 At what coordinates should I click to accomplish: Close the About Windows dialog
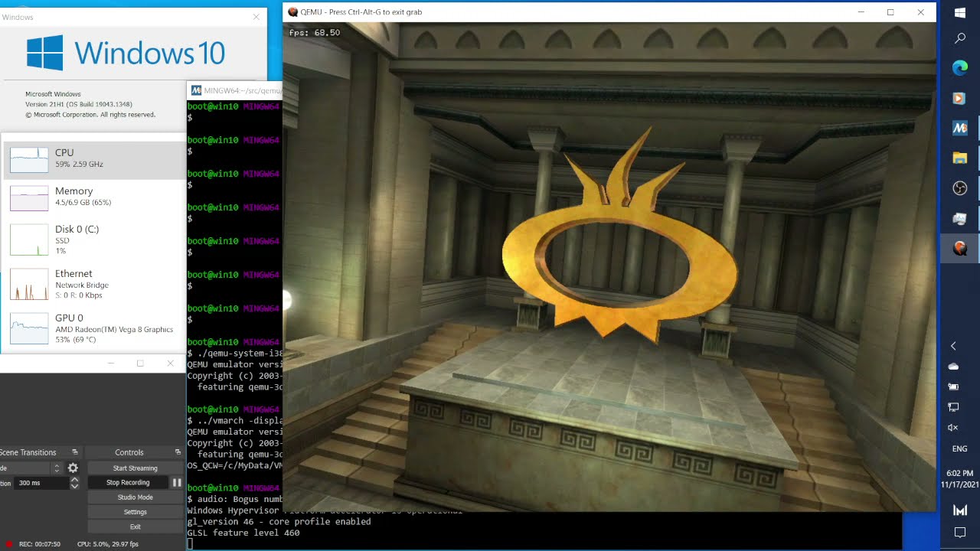[256, 17]
